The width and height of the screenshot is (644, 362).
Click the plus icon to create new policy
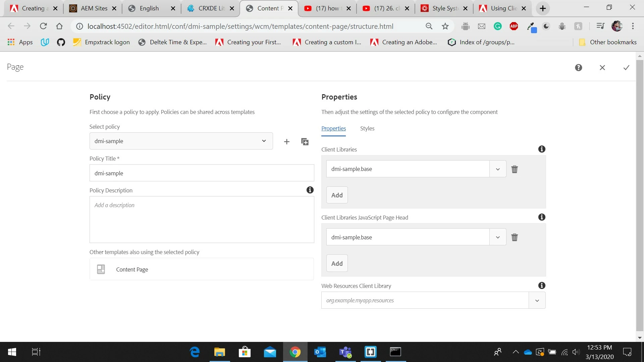(286, 141)
